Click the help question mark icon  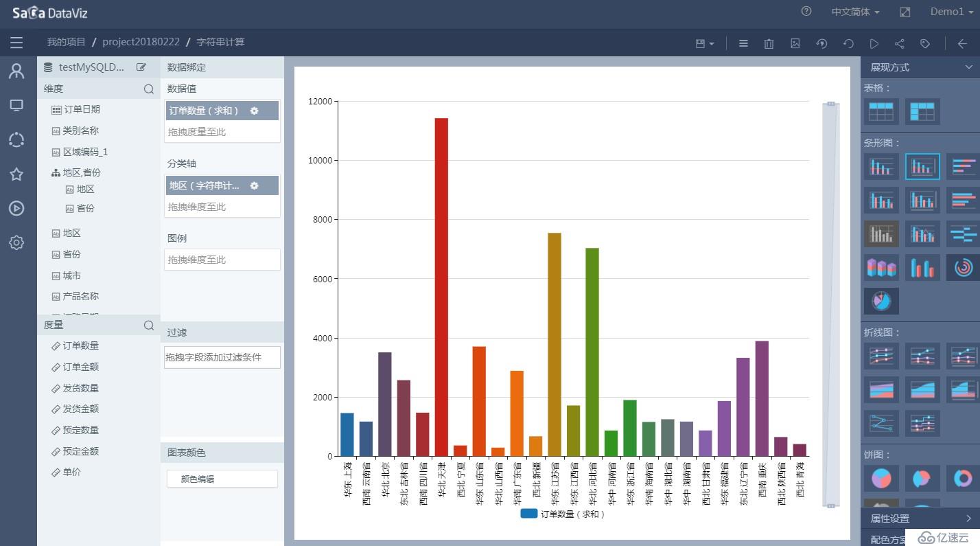click(806, 12)
